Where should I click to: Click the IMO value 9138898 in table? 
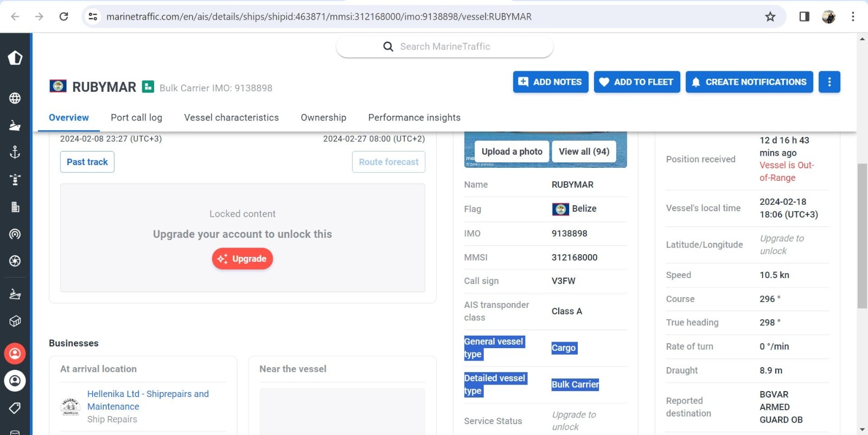tap(569, 234)
